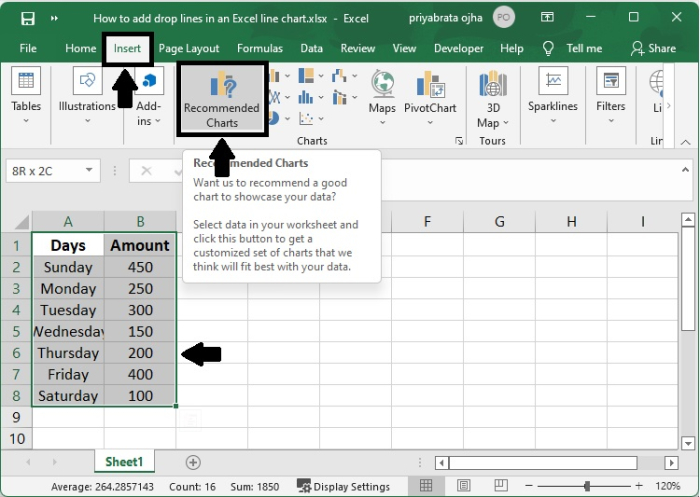This screenshot has width=700, height=497.
Task: Expand the Name Box dropdown
Action: pos(89,171)
